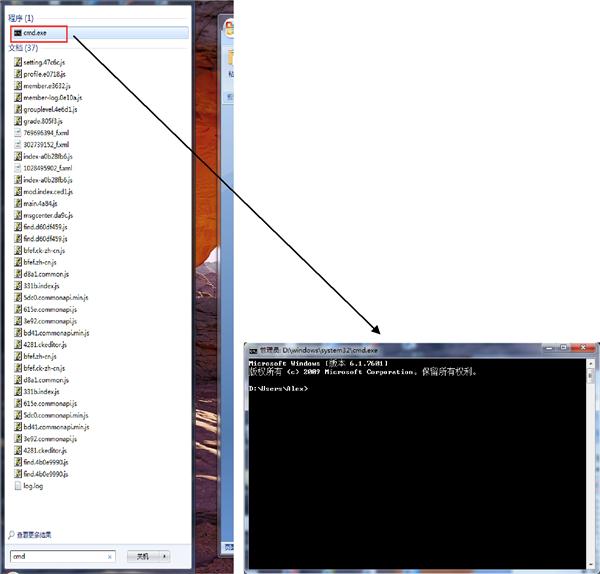
Task: Open the member.e3632.js file
Action: pos(42,86)
